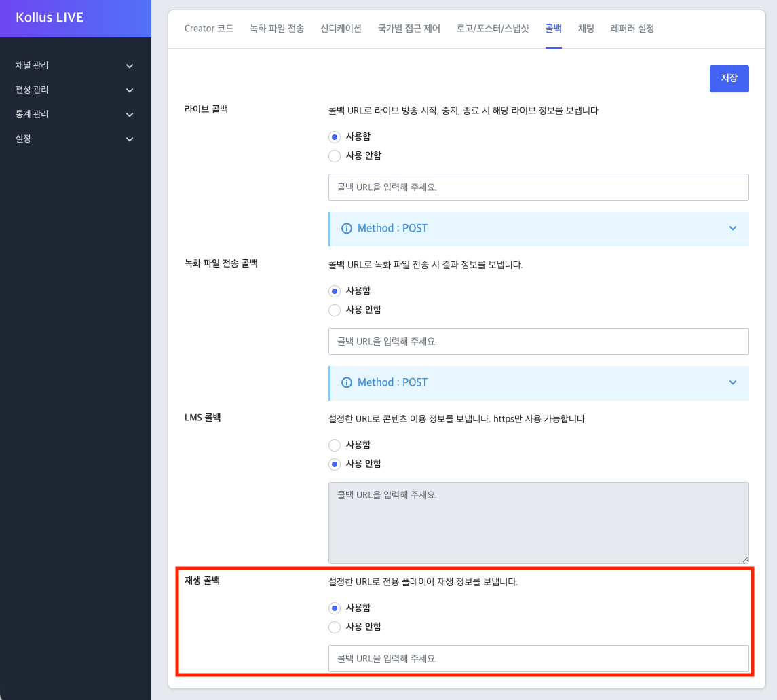
Task: Click the 재생 콜백 URL input field
Action: coord(538,658)
